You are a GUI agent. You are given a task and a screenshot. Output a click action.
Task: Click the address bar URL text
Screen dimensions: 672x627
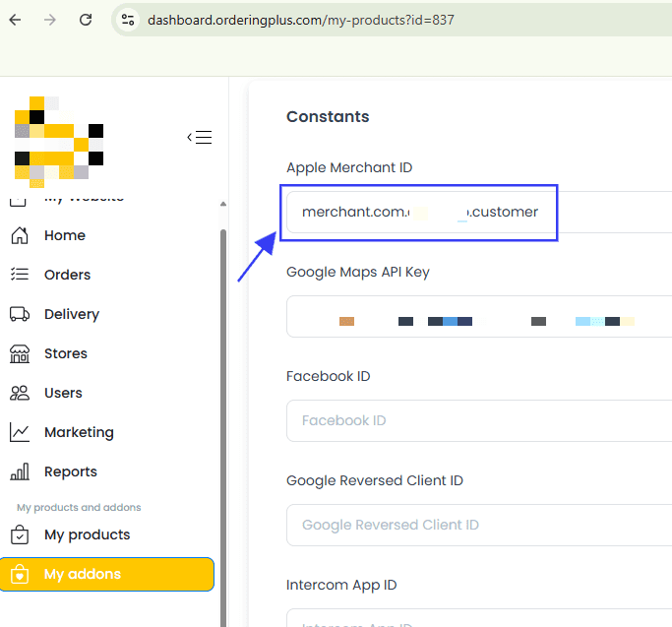pos(300,20)
